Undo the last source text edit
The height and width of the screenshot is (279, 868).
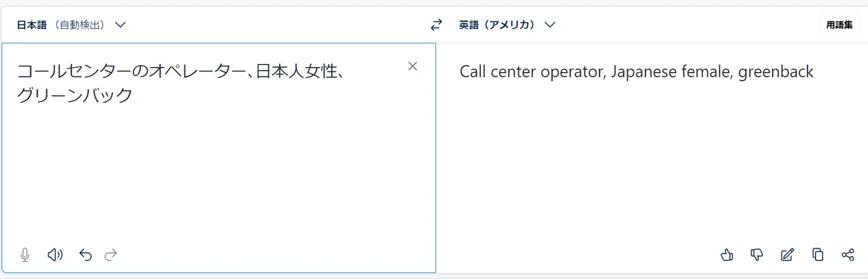(x=85, y=254)
